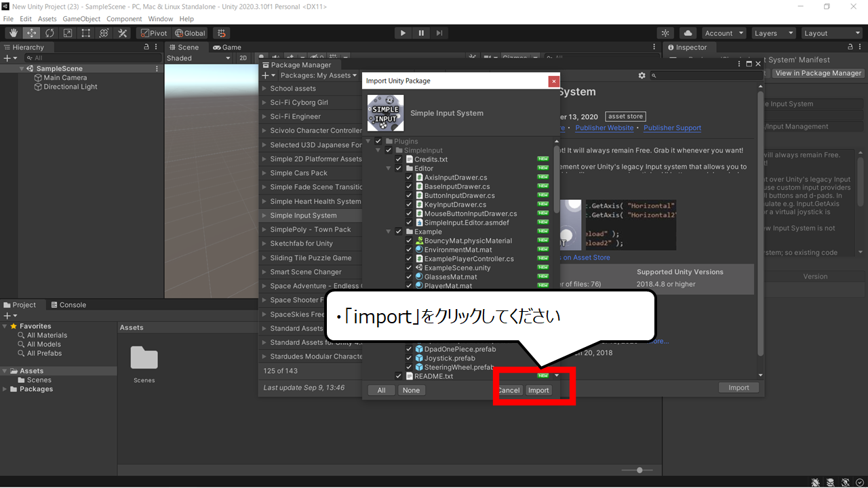Open Shaded draw mode dropdown
The width and height of the screenshot is (868, 488).
[198, 58]
